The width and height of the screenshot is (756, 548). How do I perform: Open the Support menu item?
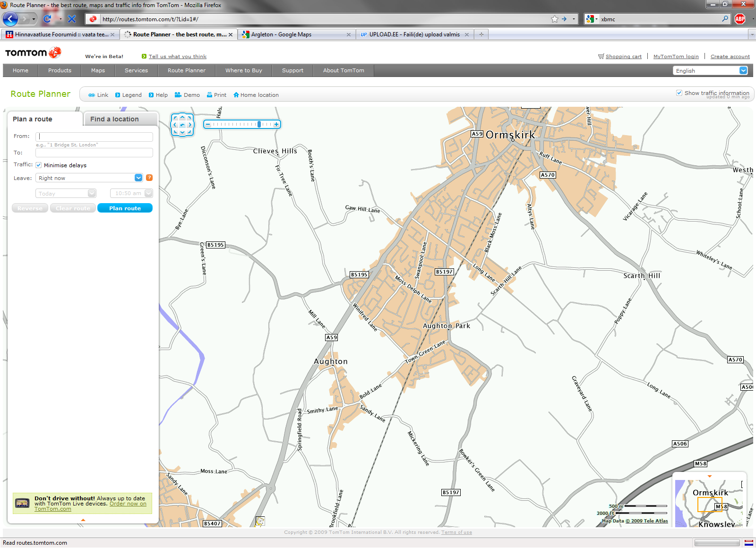(292, 70)
